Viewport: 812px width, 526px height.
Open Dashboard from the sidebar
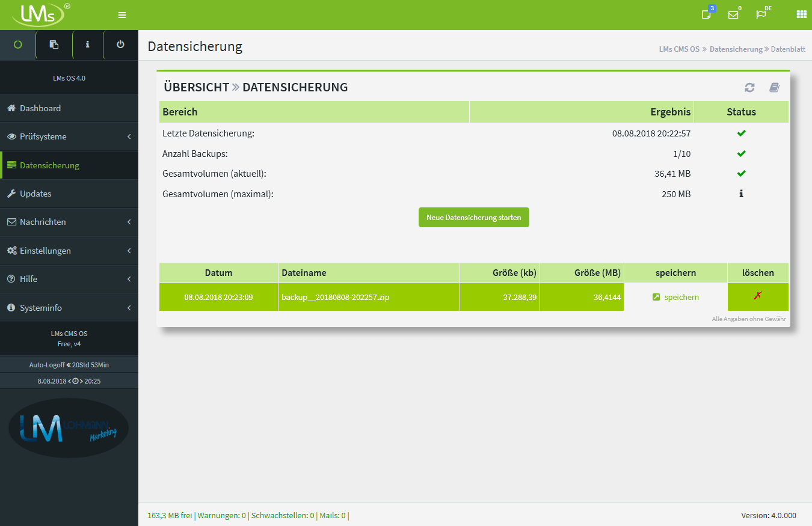point(40,108)
